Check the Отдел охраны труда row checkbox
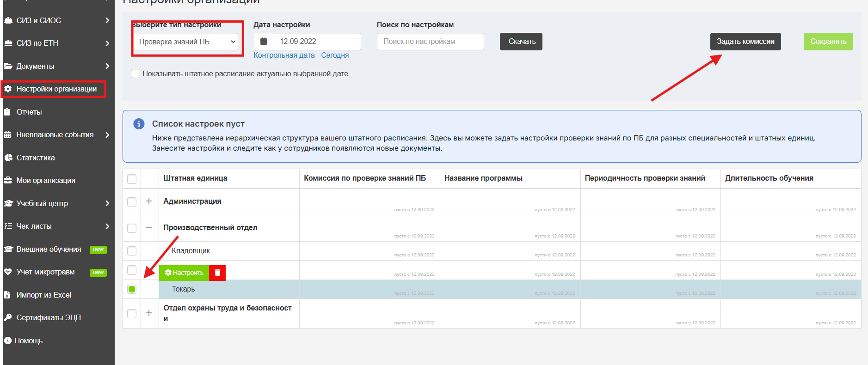 (x=132, y=313)
